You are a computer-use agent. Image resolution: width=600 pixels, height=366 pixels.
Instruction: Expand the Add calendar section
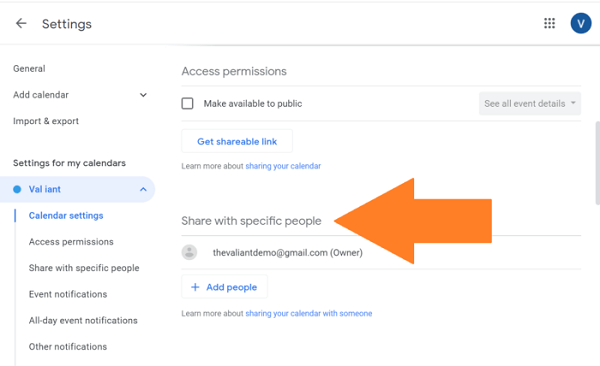point(143,95)
